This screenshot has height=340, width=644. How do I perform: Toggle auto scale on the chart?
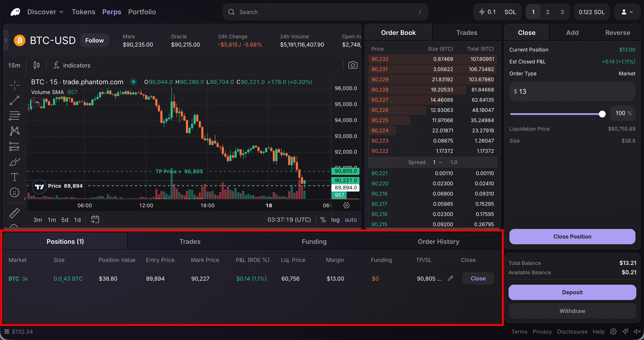point(351,220)
